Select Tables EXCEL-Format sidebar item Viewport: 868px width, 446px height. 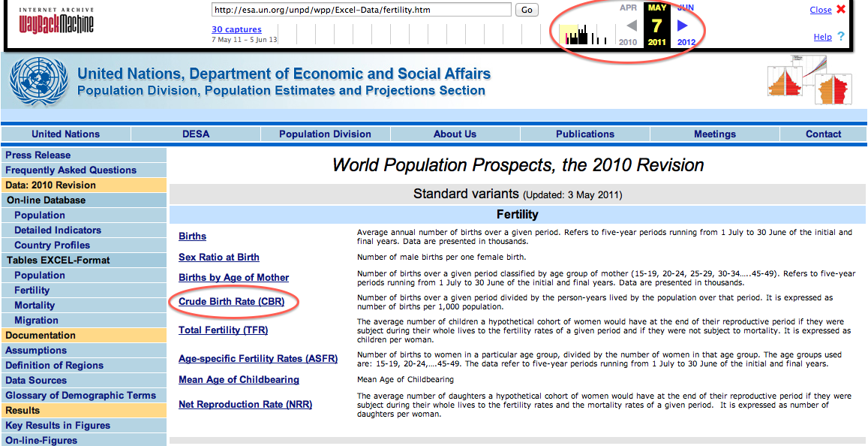(58, 260)
